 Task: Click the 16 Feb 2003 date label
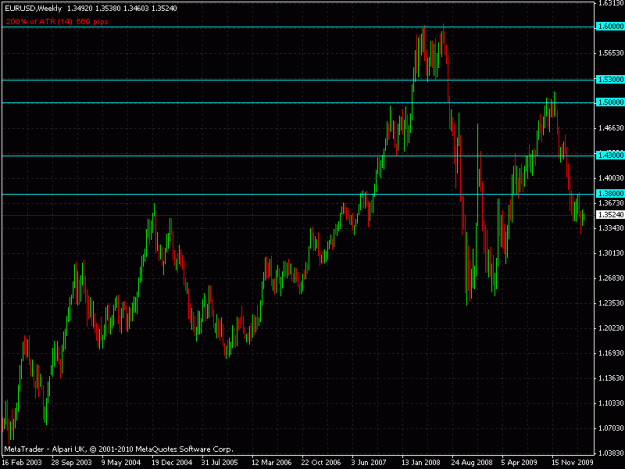(x=22, y=463)
